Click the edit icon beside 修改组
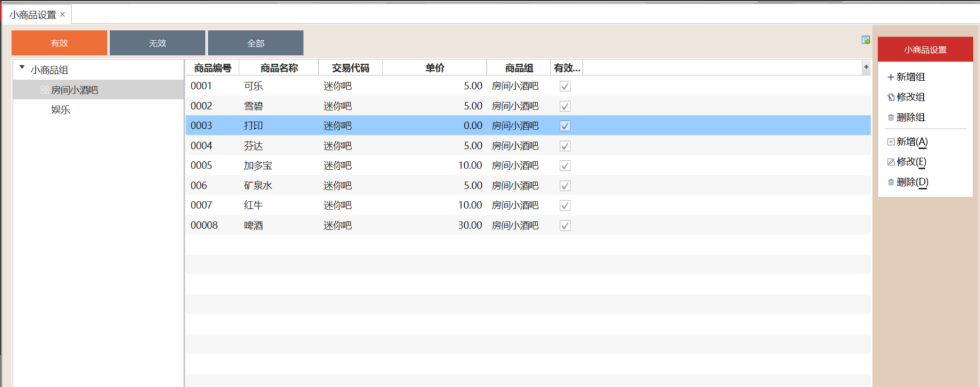The image size is (980, 387). [x=890, y=98]
